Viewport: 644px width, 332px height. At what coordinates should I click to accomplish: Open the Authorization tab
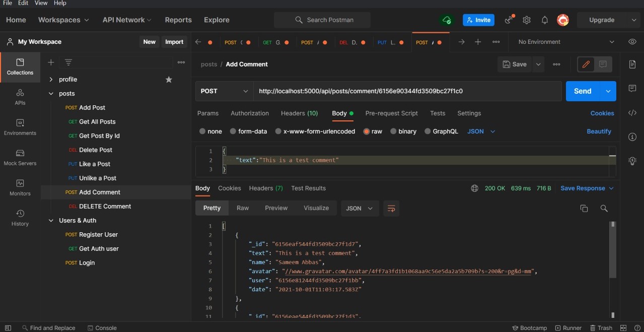pyautogui.click(x=250, y=113)
